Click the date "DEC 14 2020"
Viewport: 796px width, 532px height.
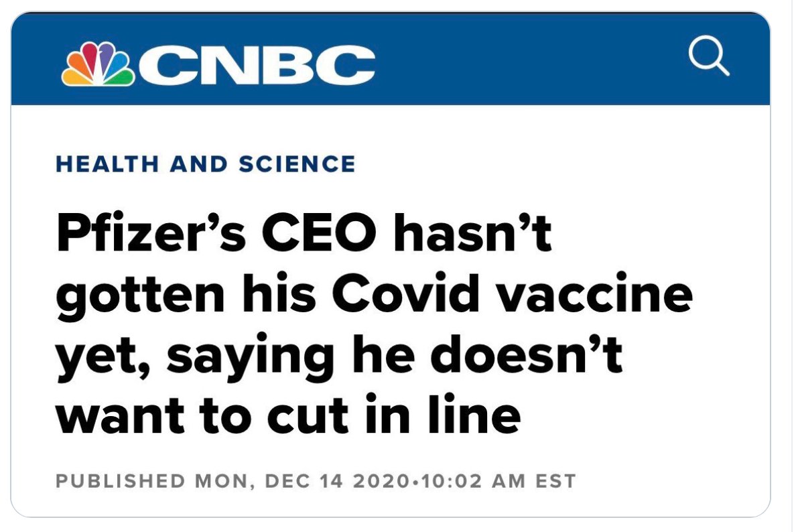click(337, 480)
